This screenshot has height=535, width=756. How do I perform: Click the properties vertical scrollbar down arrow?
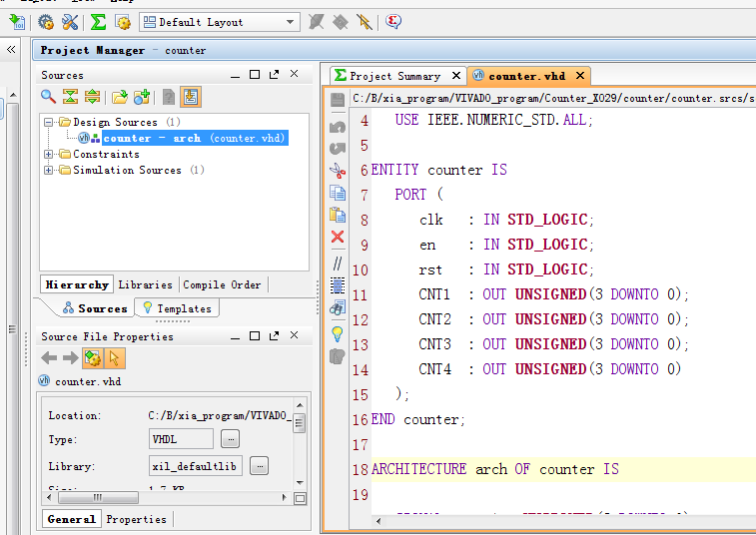coord(300,483)
